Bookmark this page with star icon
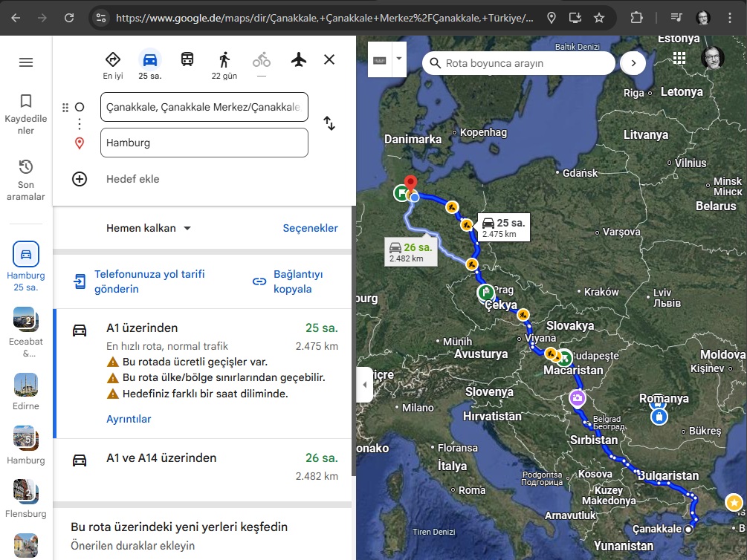 click(599, 18)
